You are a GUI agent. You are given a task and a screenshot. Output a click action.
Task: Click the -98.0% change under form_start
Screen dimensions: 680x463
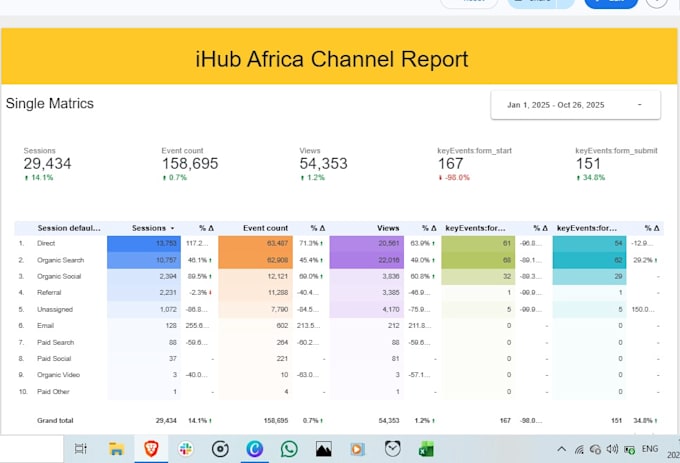pos(454,177)
